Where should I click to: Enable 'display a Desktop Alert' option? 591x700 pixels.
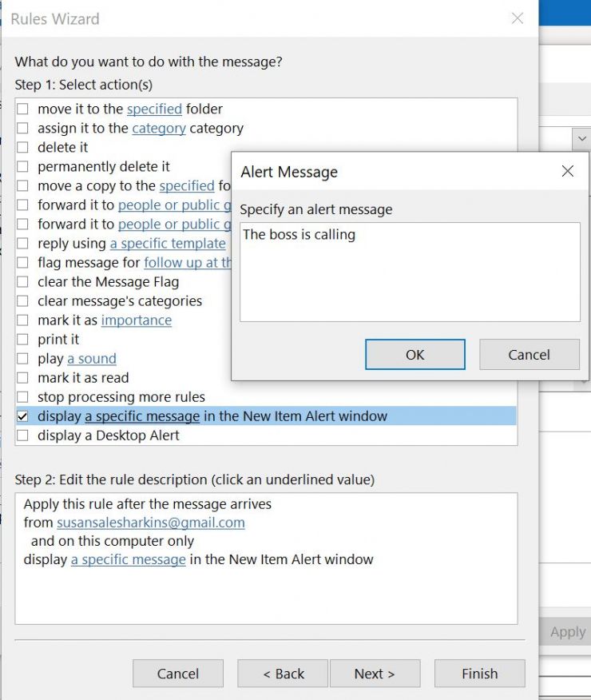coord(23,436)
